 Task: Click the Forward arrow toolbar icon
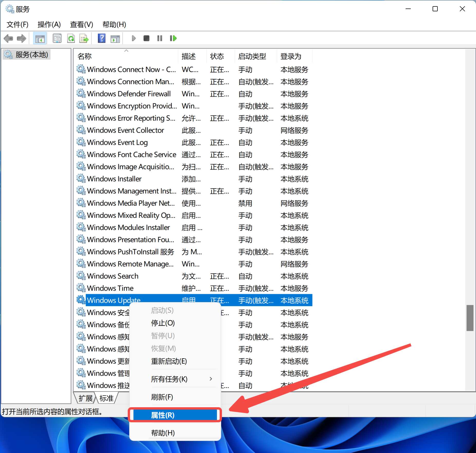(22, 39)
